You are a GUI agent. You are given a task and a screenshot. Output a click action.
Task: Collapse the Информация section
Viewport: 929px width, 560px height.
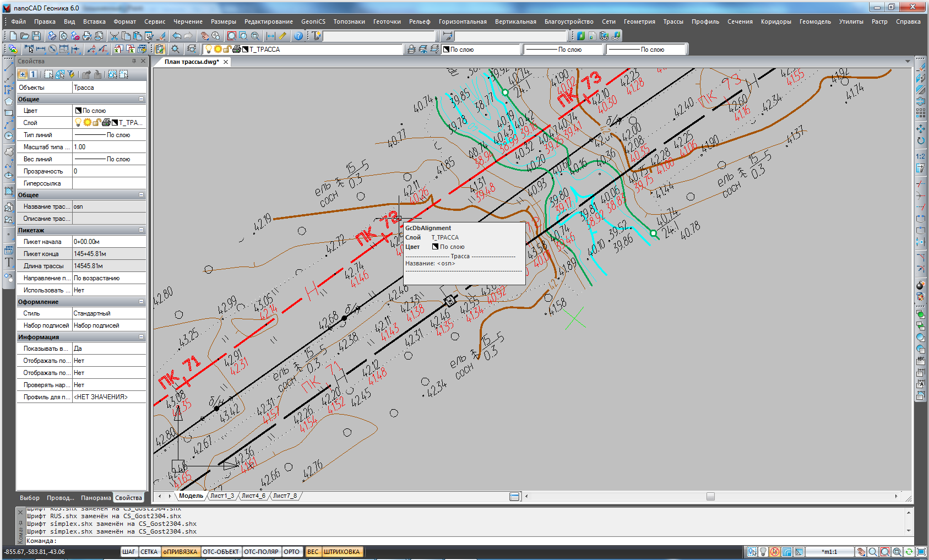(141, 337)
